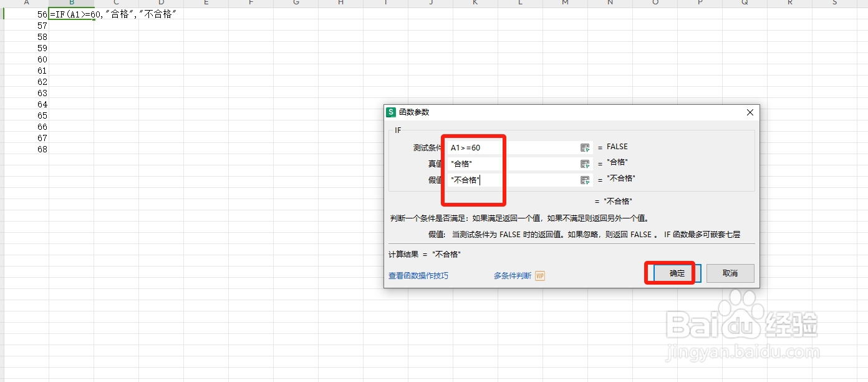Viewport: 868px width, 382px height.
Task: Select column R header
Action: pos(790,4)
